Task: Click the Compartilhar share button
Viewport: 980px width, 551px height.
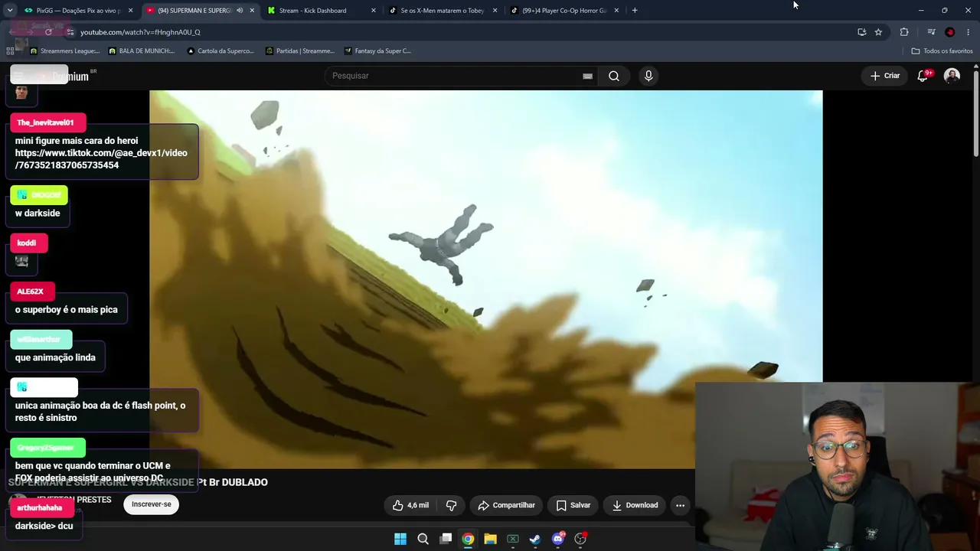Action: (x=507, y=505)
